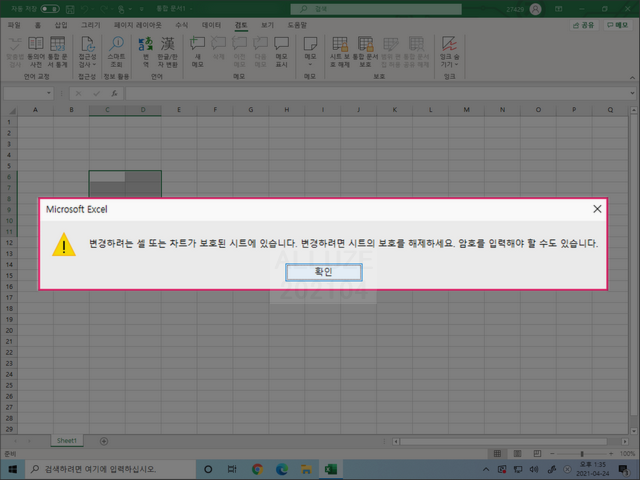The width and height of the screenshot is (640, 480).
Task: Click the Windows taskbar search box
Action: point(110,469)
